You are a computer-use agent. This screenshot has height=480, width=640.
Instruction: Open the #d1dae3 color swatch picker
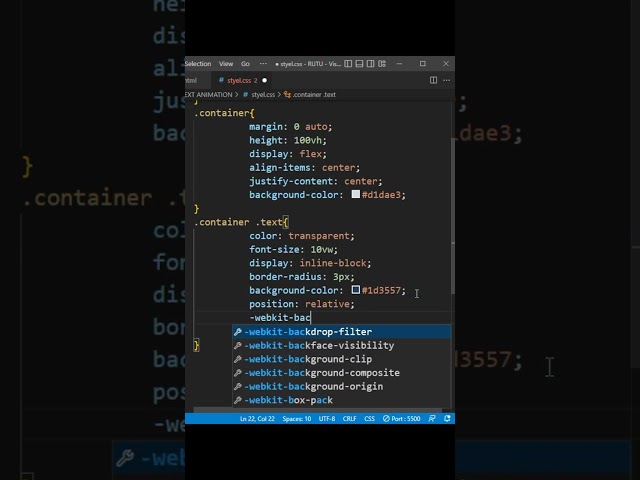[356, 194]
